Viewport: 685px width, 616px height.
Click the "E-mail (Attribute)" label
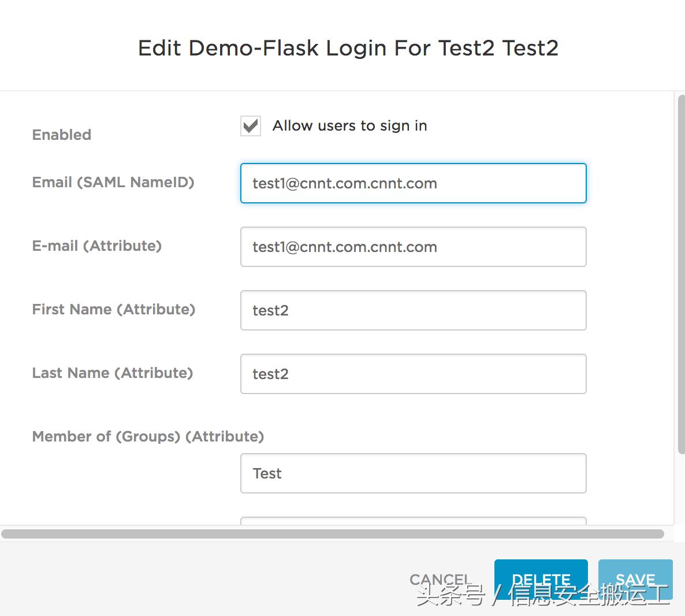(97, 246)
